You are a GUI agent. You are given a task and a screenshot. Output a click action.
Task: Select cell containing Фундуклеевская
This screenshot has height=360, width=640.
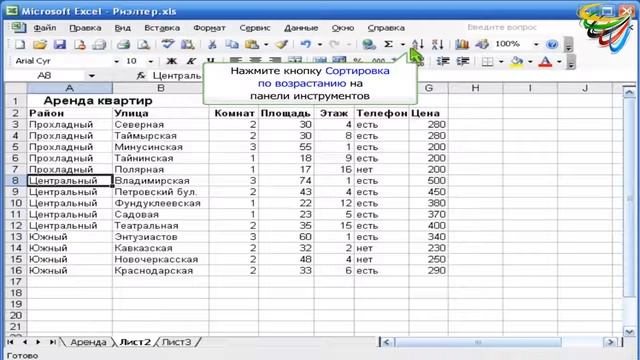pos(160,203)
